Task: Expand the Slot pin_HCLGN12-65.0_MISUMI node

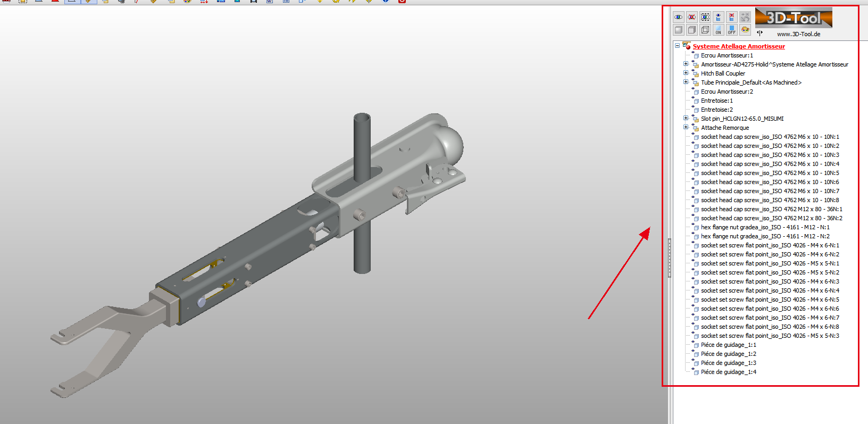Action: click(686, 118)
